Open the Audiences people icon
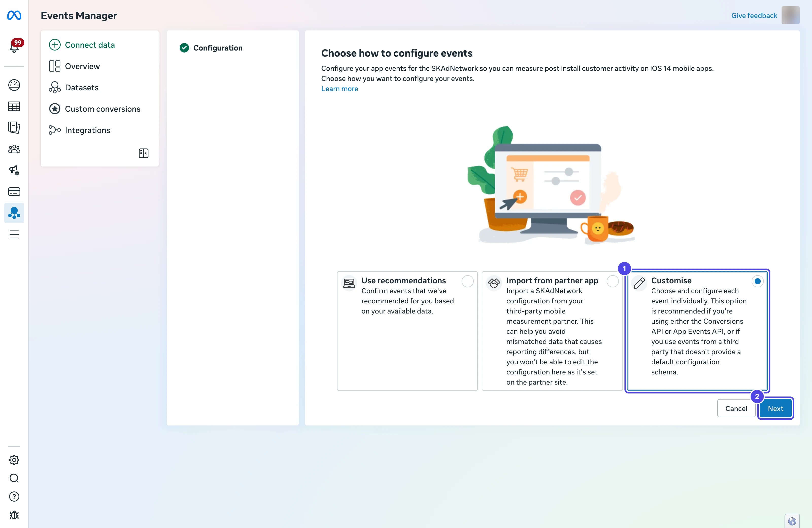Viewport: 812px width, 528px height. coord(14,149)
